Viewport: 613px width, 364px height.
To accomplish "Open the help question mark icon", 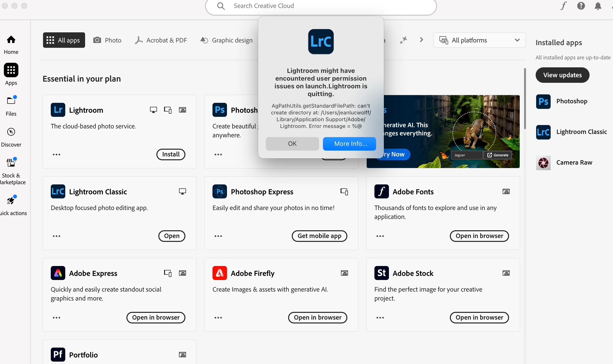I will click(581, 6).
